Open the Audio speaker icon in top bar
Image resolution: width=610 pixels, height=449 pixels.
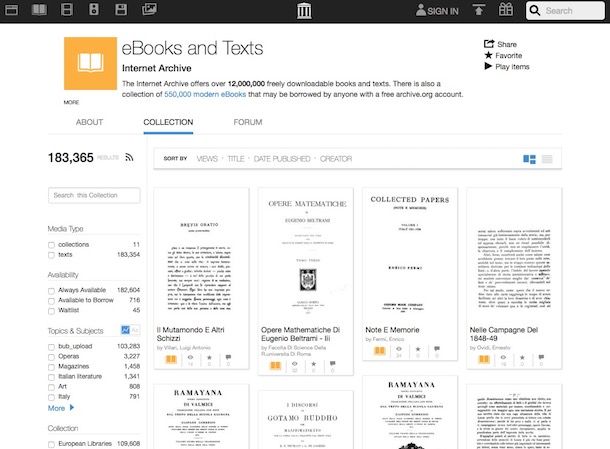(x=94, y=9)
